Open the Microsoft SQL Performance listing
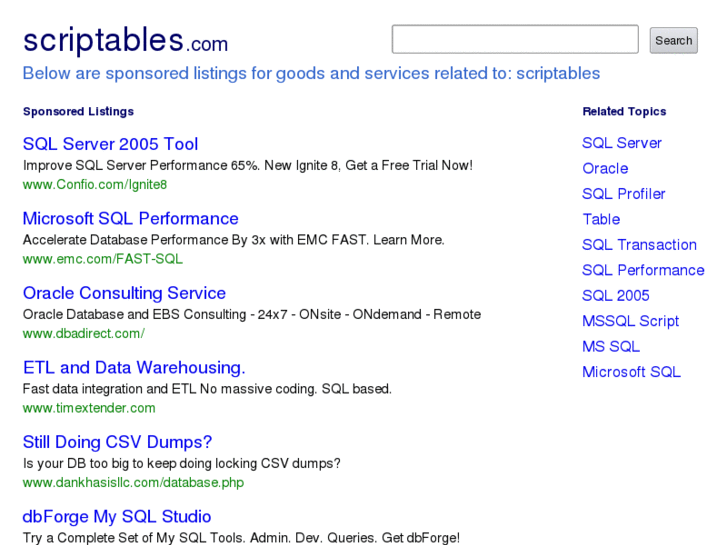 pos(130,219)
